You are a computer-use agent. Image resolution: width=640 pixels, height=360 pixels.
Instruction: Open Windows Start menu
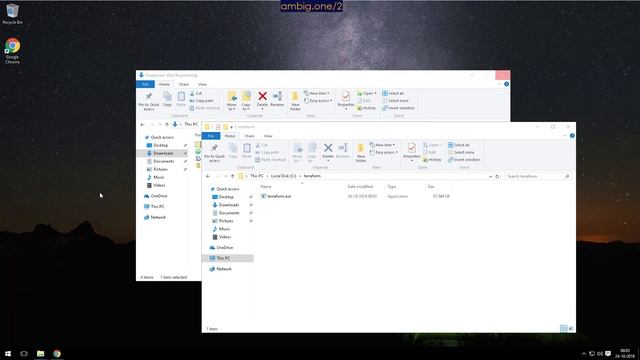(8, 353)
